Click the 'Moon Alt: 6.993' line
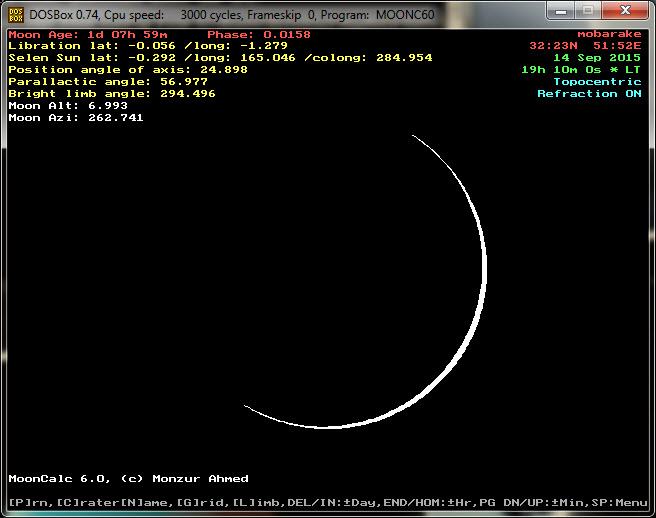 point(68,106)
